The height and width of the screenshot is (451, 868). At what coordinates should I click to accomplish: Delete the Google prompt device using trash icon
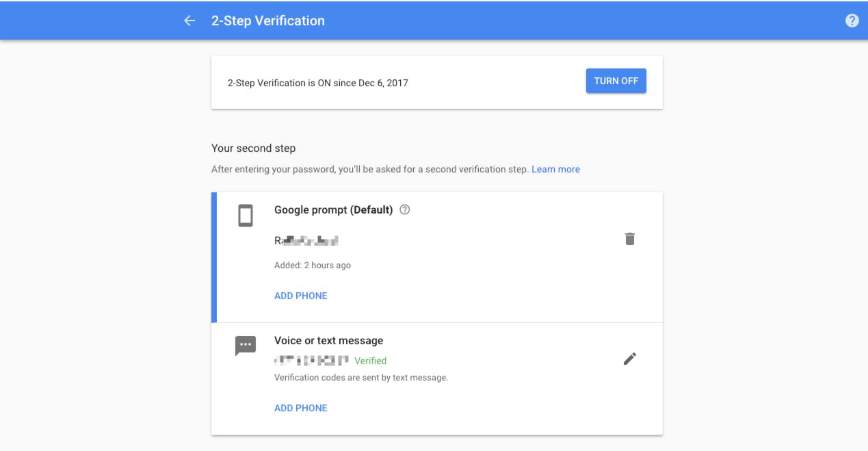(x=630, y=239)
